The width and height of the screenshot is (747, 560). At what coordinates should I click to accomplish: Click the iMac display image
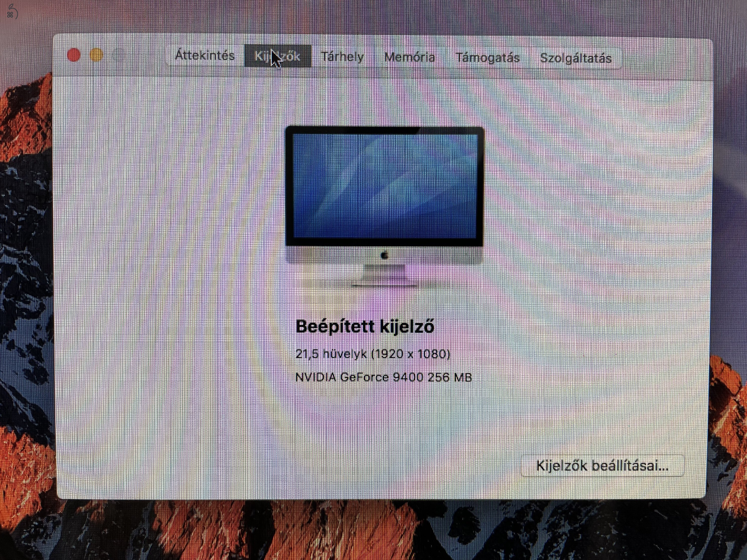385,207
